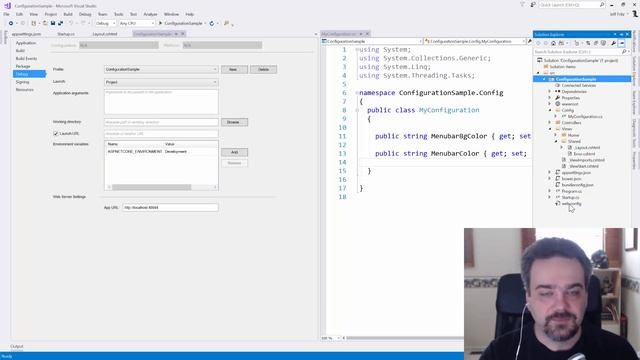640x360 pixels.
Task: Open the Any CPU platform dropdown
Action: (x=137, y=23)
